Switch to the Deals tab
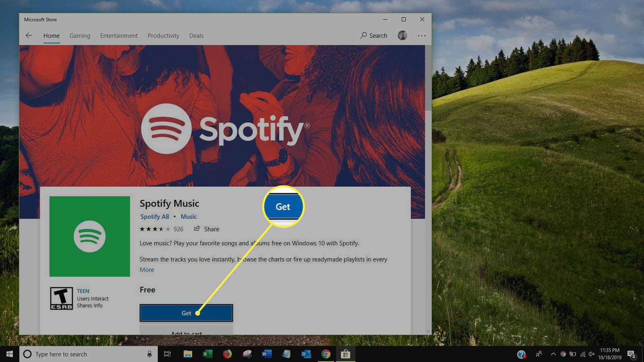Image resolution: width=644 pixels, height=362 pixels. coord(196,36)
